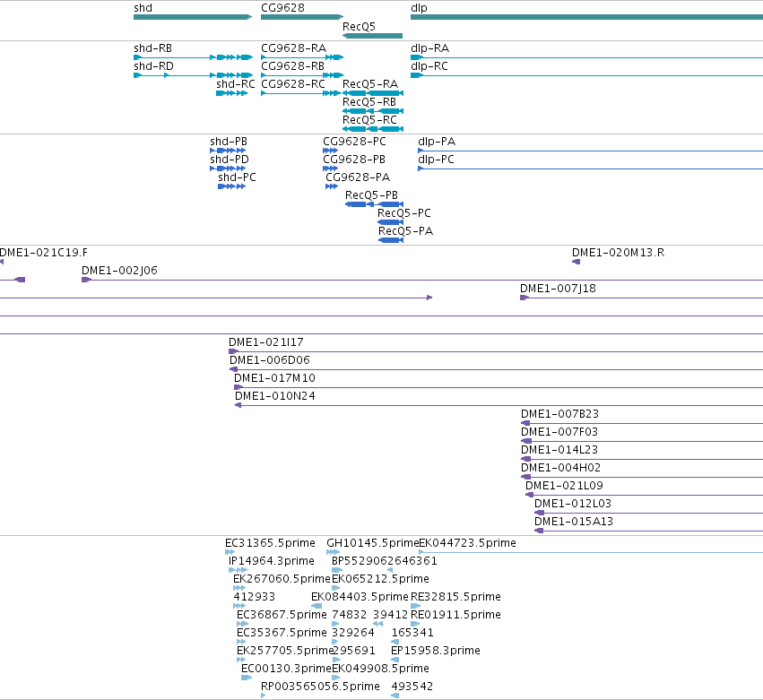Image resolution: width=763 pixels, height=700 pixels.
Task: Click the RE01911.5prime EST label
Action: coord(456,616)
